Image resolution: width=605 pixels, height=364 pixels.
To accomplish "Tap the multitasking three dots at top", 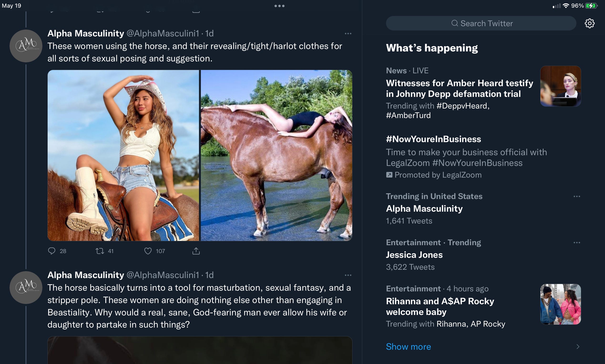I will coord(279,6).
